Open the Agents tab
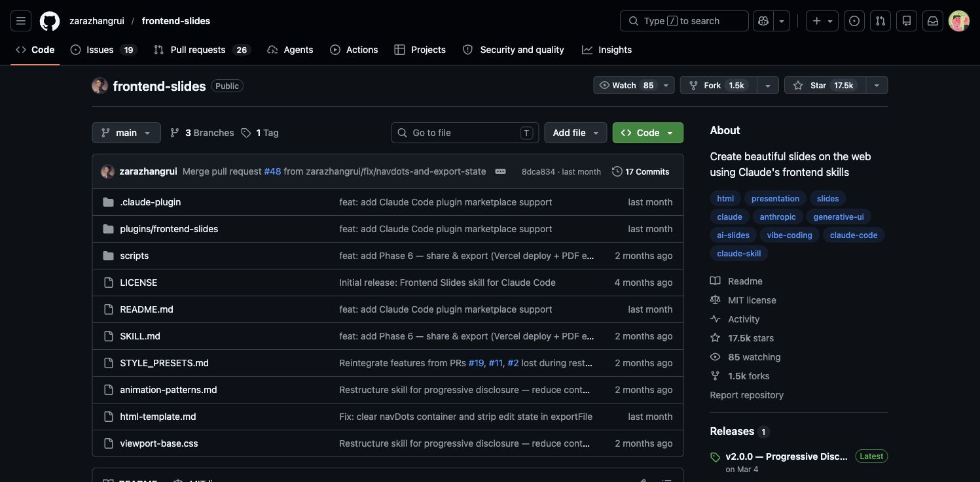Viewport: 980px width, 482px height. click(x=291, y=50)
